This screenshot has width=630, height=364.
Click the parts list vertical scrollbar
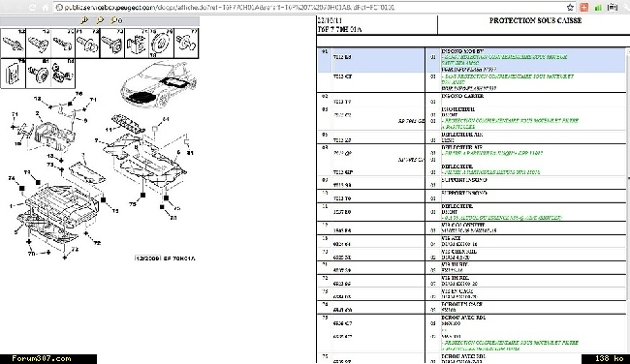(x=628, y=172)
